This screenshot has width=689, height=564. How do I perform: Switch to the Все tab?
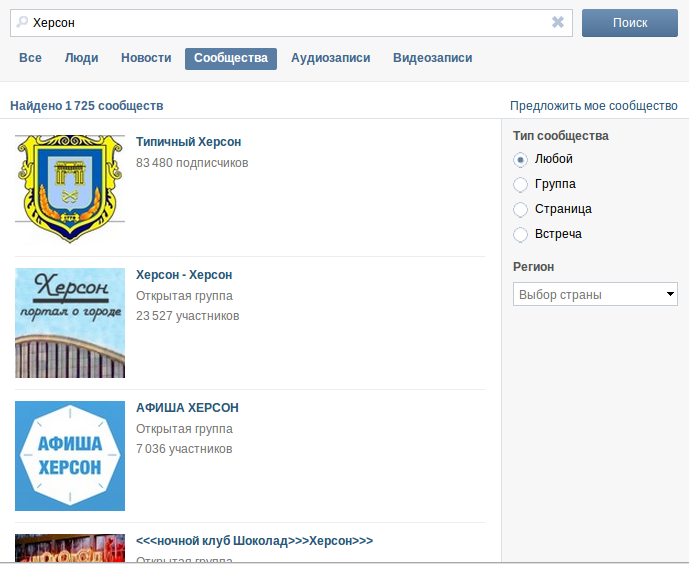pyautogui.click(x=30, y=58)
